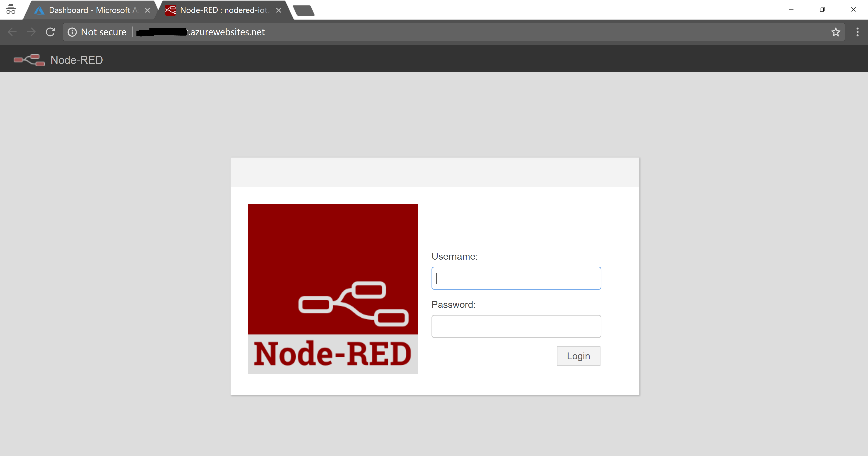Viewport: 868px width, 456px height.
Task: Restore down the browser window
Action: pos(822,10)
